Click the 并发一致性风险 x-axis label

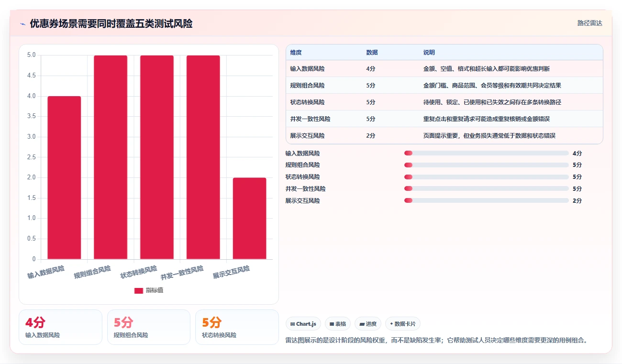[182, 273]
